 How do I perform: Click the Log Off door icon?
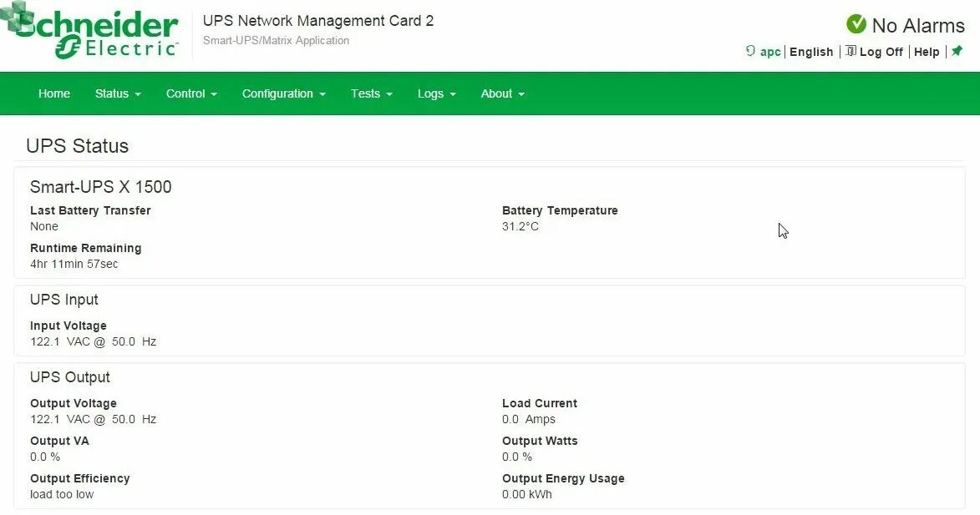pyautogui.click(x=851, y=51)
